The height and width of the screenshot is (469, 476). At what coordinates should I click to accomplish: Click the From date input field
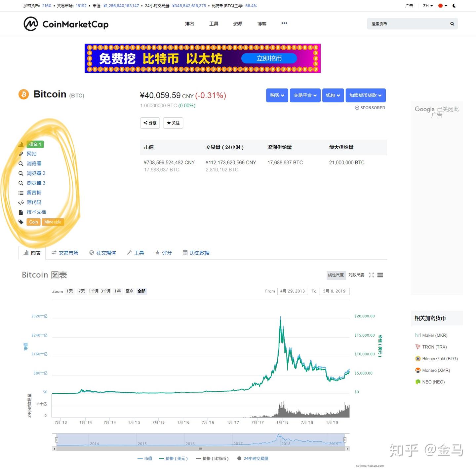[292, 291]
